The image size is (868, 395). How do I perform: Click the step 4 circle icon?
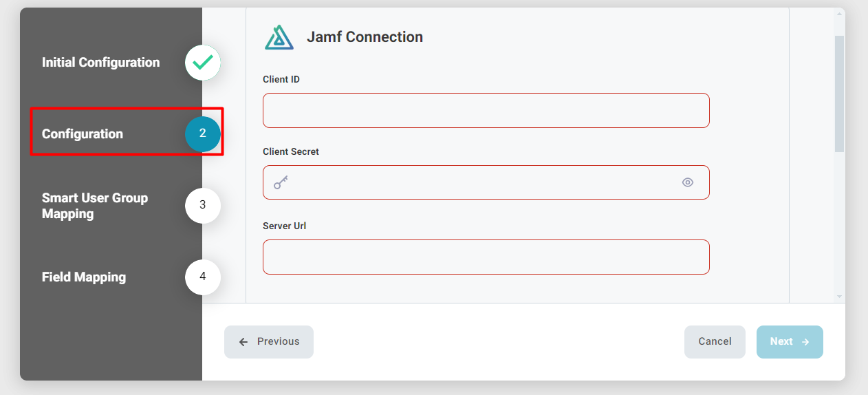click(x=203, y=277)
